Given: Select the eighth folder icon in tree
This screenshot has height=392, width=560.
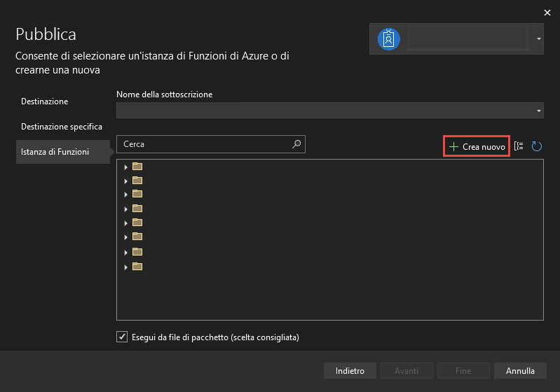Looking at the screenshot, I should pos(137,267).
